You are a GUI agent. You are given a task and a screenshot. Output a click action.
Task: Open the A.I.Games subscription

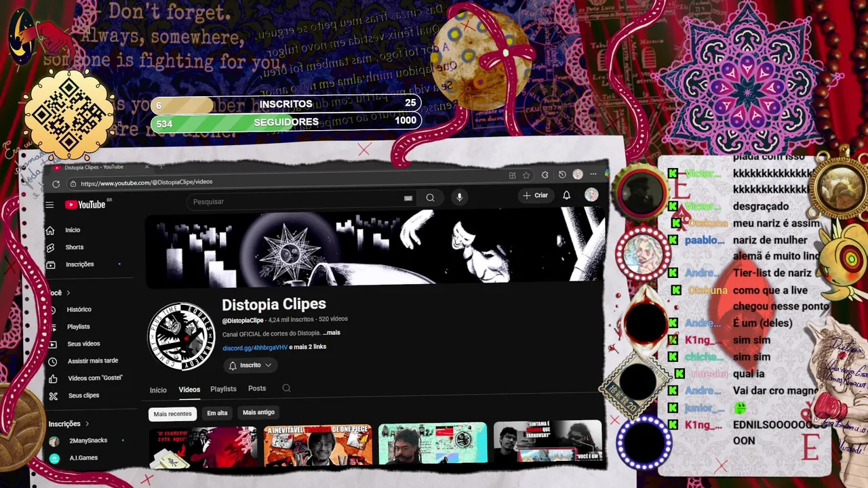(83, 458)
